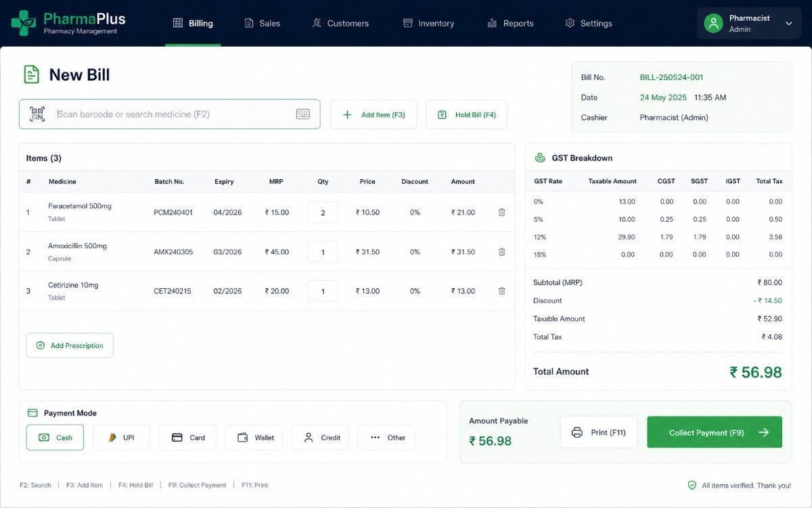Focus the scan barcode or search medicine field
The height and width of the screenshot is (508, 812).
point(170,114)
